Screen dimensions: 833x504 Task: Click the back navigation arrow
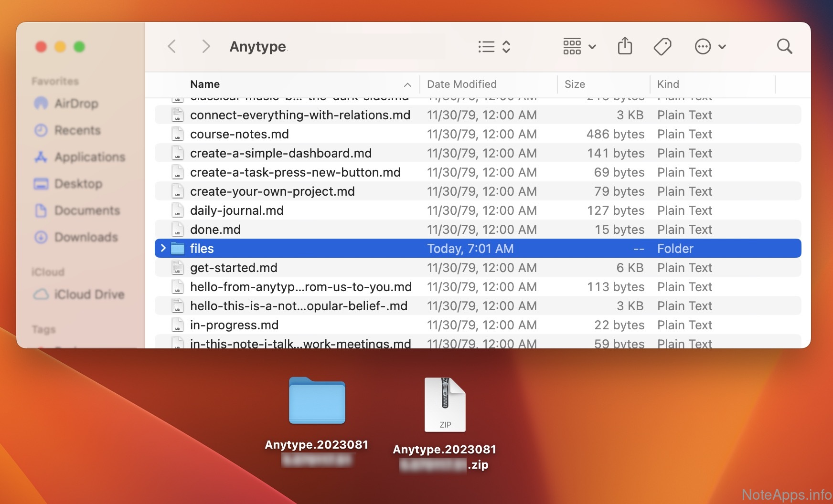pos(172,46)
